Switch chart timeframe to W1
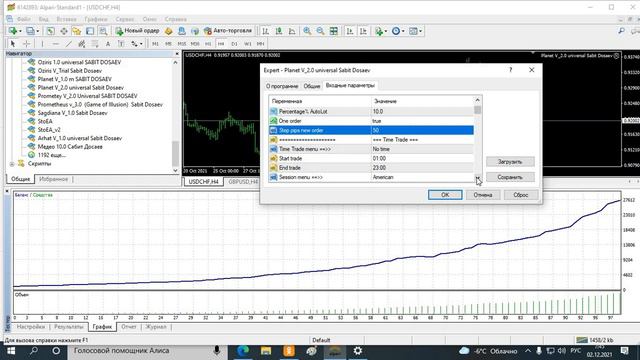640x360 pixels. coord(248,44)
